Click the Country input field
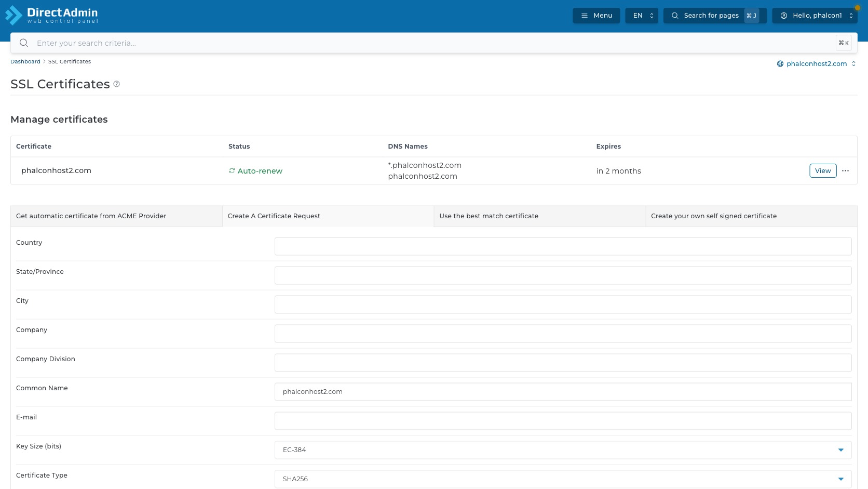The height and width of the screenshot is (489, 868). [x=563, y=246]
